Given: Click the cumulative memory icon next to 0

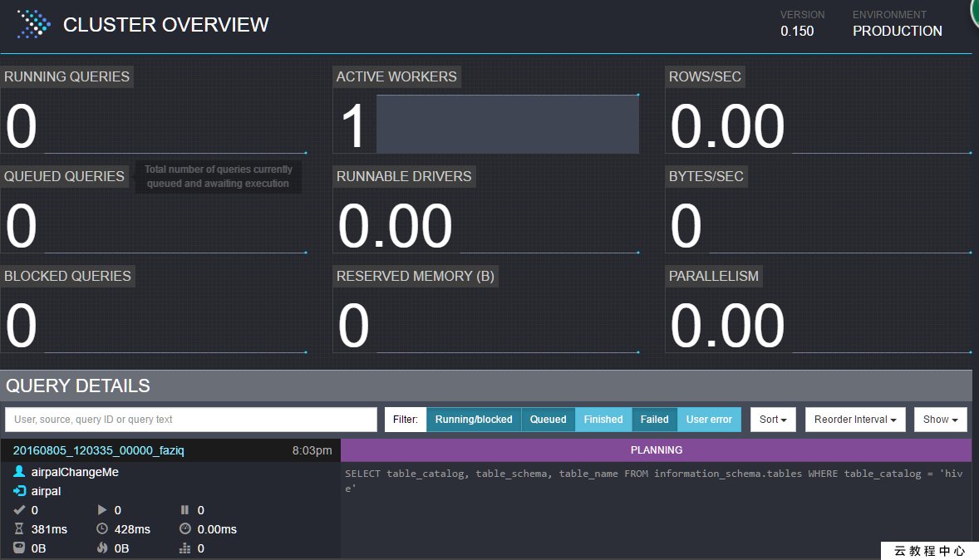Looking at the screenshot, I should pos(184,548).
